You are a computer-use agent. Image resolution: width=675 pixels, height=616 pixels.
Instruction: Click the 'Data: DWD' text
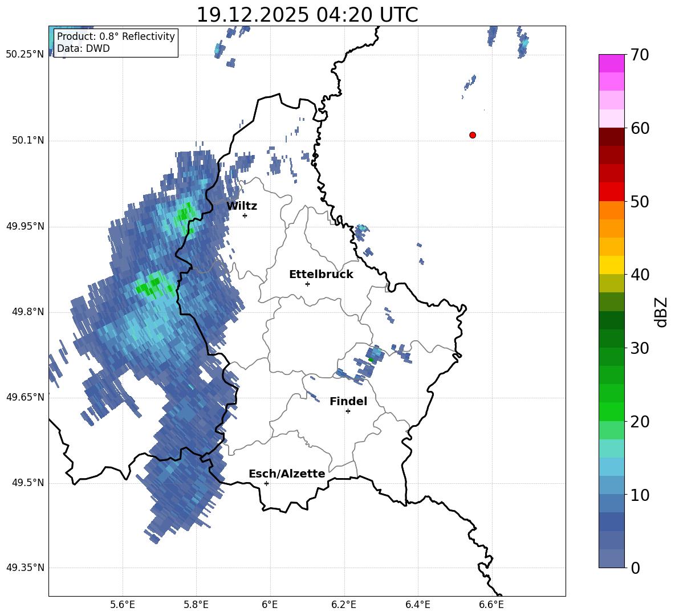pos(83,48)
